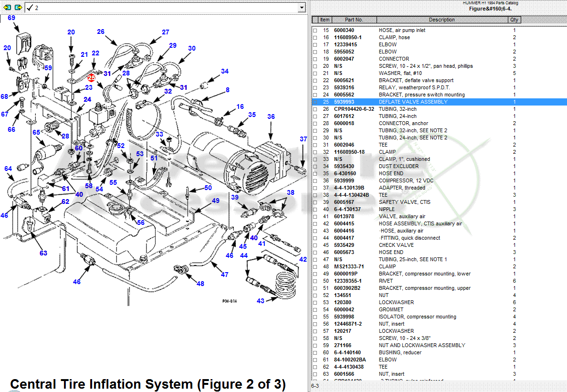Select callout 48 for the clamp
Image resolution: width=567 pixels, height=392 pixels.
click(200, 284)
